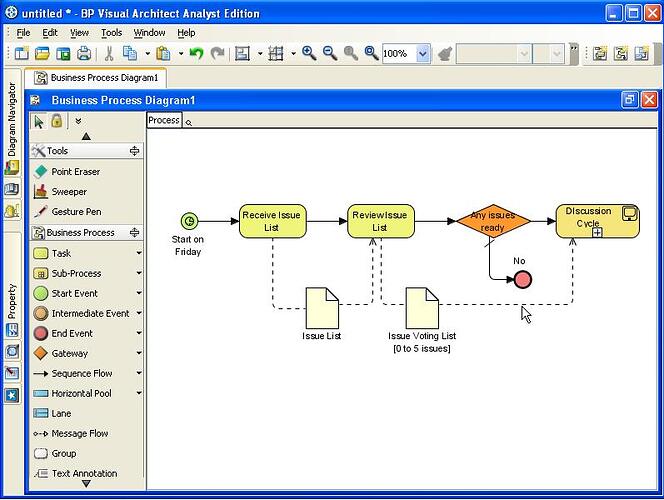
Task: Click the green undo arrow
Action: coord(197,53)
